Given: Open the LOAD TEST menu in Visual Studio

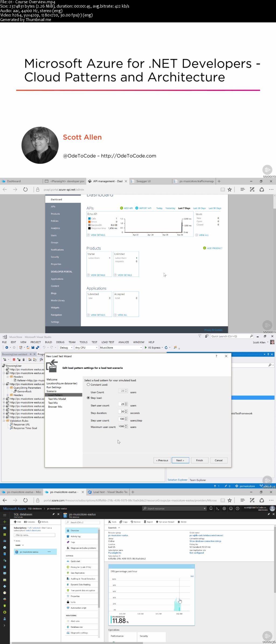Looking at the screenshot, I should 108,342.
